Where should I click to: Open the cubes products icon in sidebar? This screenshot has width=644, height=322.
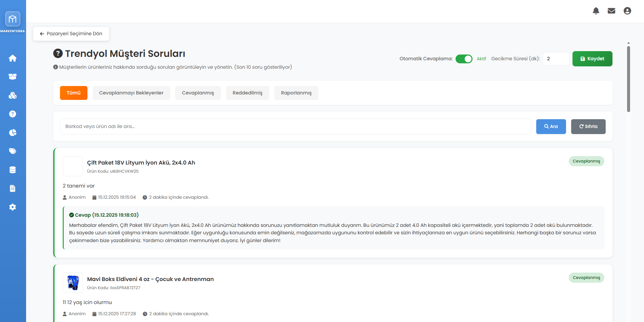pos(13,95)
